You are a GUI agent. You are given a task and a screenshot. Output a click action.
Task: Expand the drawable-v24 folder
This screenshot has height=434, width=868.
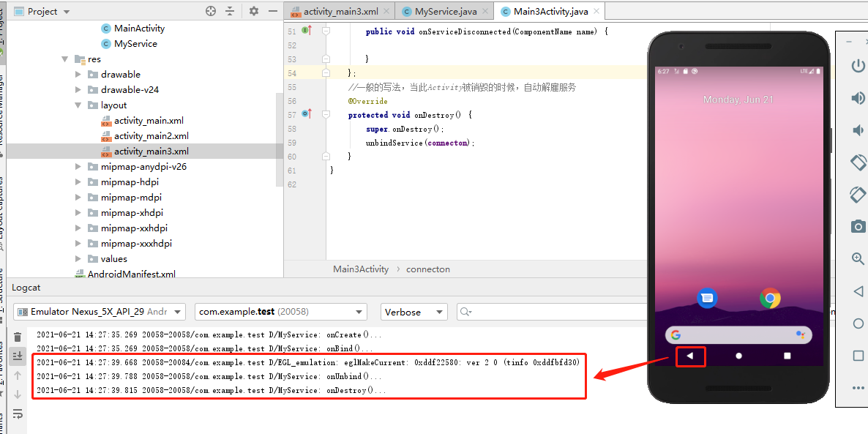pyautogui.click(x=78, y=90)
